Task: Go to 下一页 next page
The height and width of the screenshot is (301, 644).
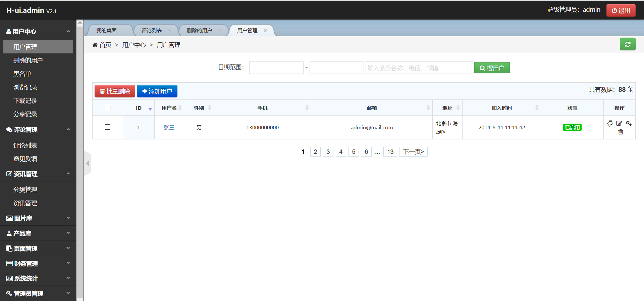Action: pyautogui.click(x=413, y=152)
